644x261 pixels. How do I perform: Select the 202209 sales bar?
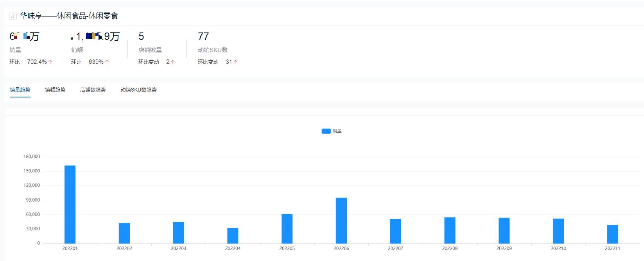click(504, 231)
